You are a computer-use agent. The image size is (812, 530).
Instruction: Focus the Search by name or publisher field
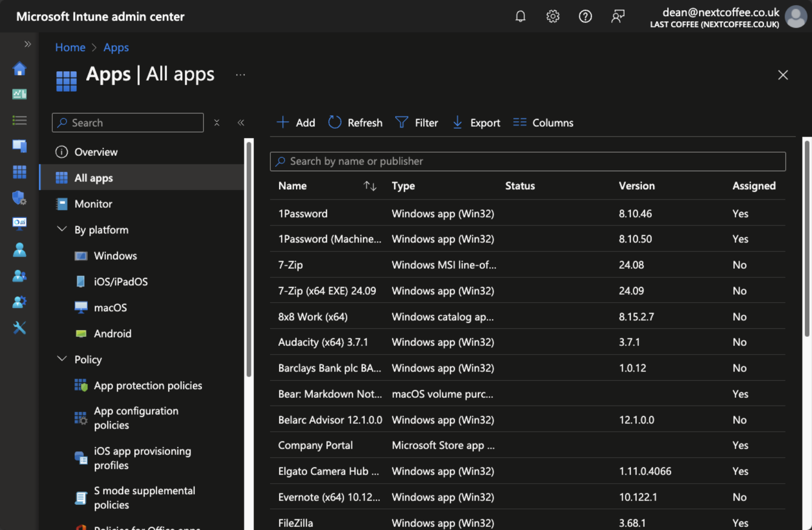[x=528, y=161]
